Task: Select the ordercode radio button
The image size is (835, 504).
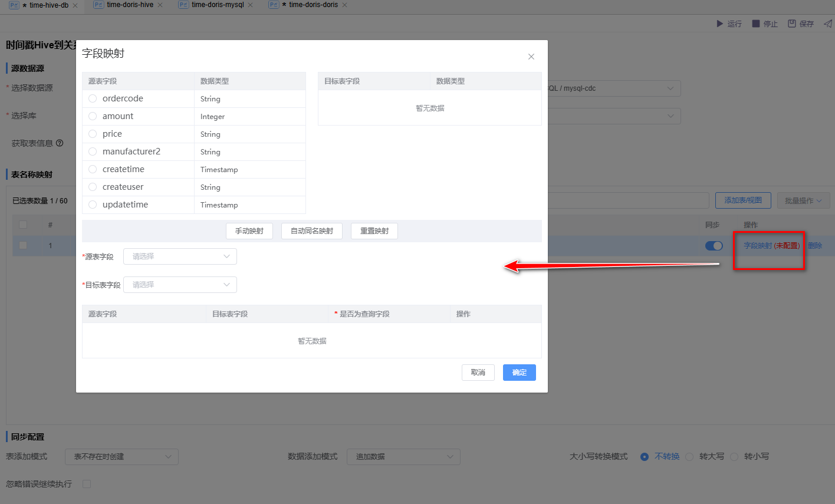Action: pos(93,98)
